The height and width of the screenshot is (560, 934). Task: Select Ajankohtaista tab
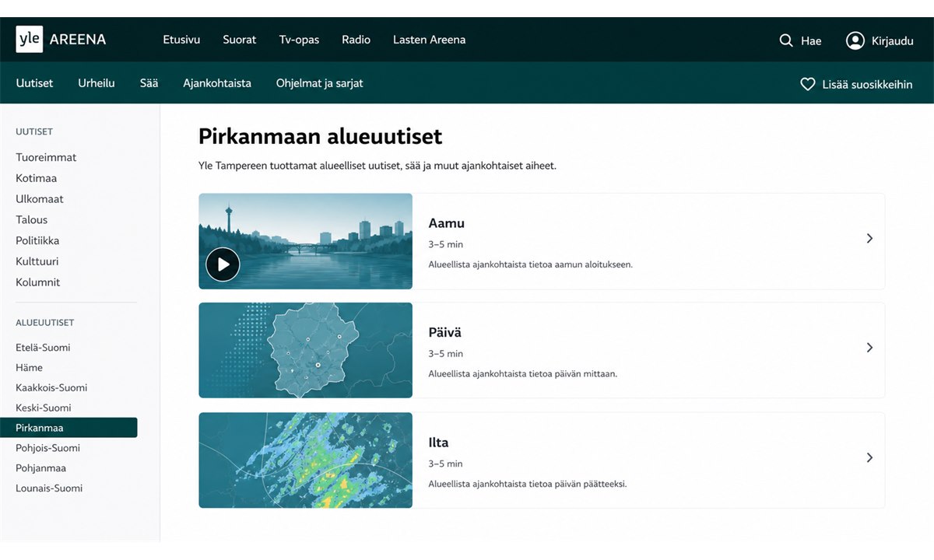pyautogui.click(x=217, y=83)
